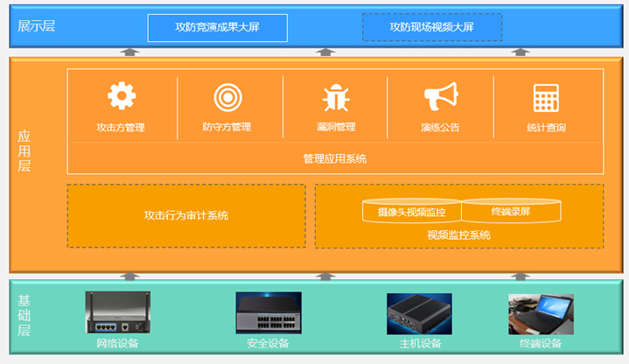Click the 管理应用系统 caption
629x364 pixels.
tap(335, 159)
